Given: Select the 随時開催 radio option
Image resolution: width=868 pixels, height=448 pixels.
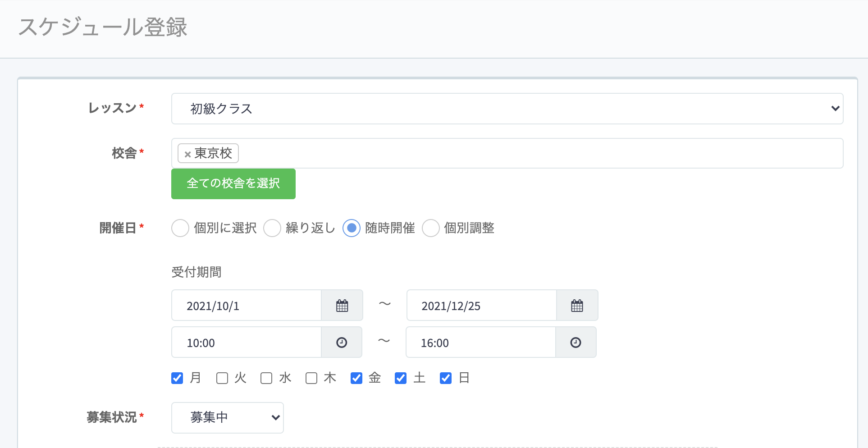Looking at the screenshot, I should tap(352, 228).
